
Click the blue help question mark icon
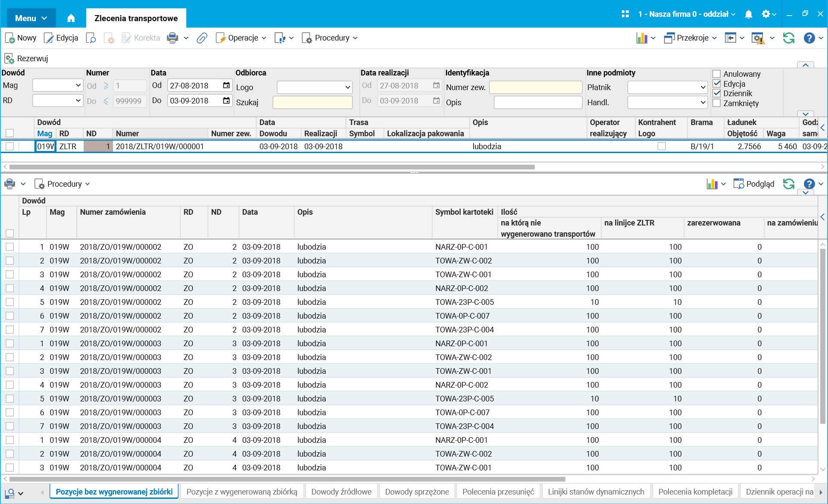pyautogui.click(x=809, y=38)
